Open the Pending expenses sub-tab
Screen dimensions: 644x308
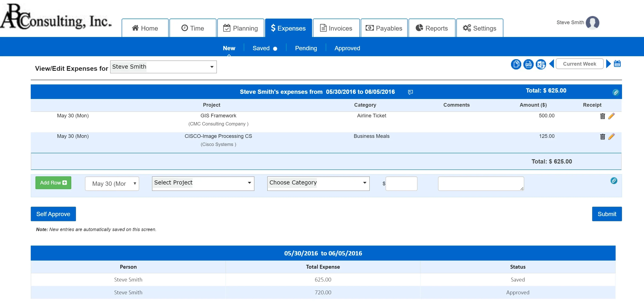(306, 48)
